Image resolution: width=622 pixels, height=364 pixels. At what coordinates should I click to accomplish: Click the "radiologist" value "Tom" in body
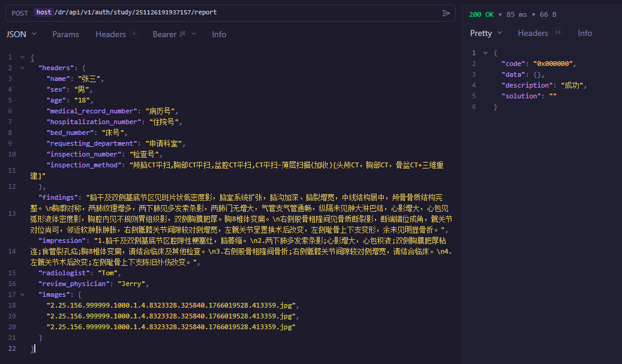coord(108,273)
